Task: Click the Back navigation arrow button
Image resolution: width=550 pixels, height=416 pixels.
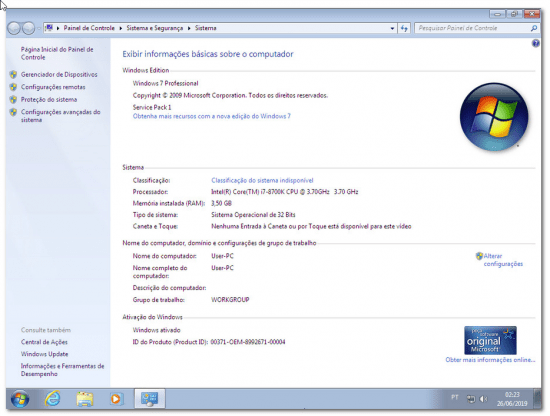Action: coord(14,28)
